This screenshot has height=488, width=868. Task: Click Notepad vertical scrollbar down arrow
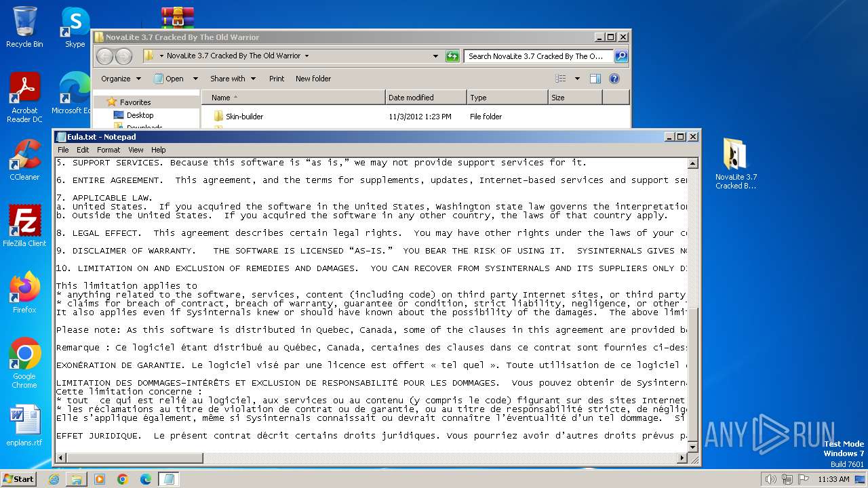(x=692, y=447)
